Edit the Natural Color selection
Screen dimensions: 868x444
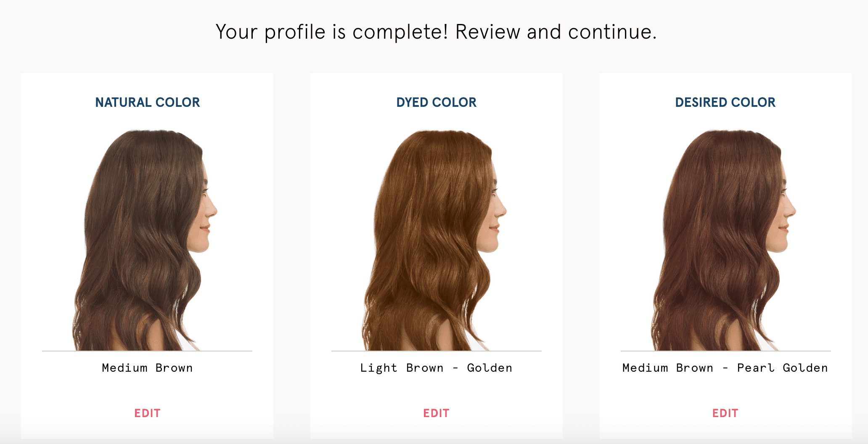pyautogui.click(x=147, y=413)
